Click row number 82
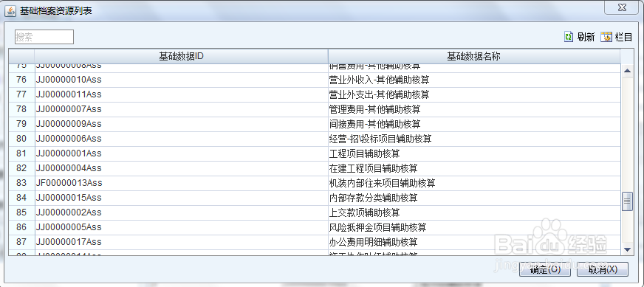This screenshot has width=644, height=287. point(21,168)
